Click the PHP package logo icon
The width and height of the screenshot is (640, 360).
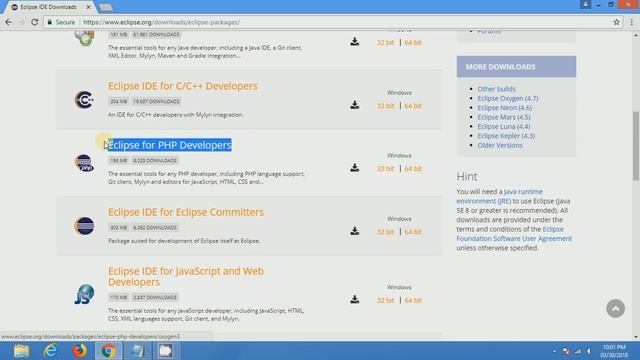point(84,163)
